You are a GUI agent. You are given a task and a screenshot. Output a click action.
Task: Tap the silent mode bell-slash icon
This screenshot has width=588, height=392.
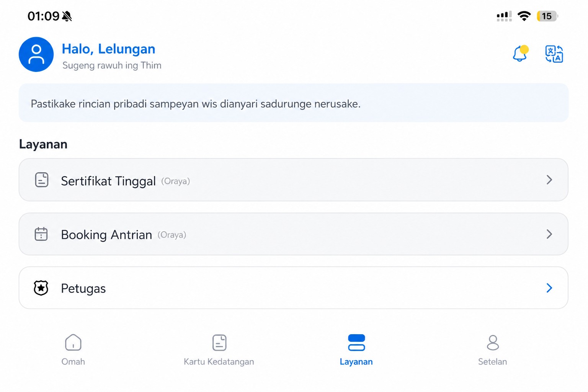tap(67, 16)
